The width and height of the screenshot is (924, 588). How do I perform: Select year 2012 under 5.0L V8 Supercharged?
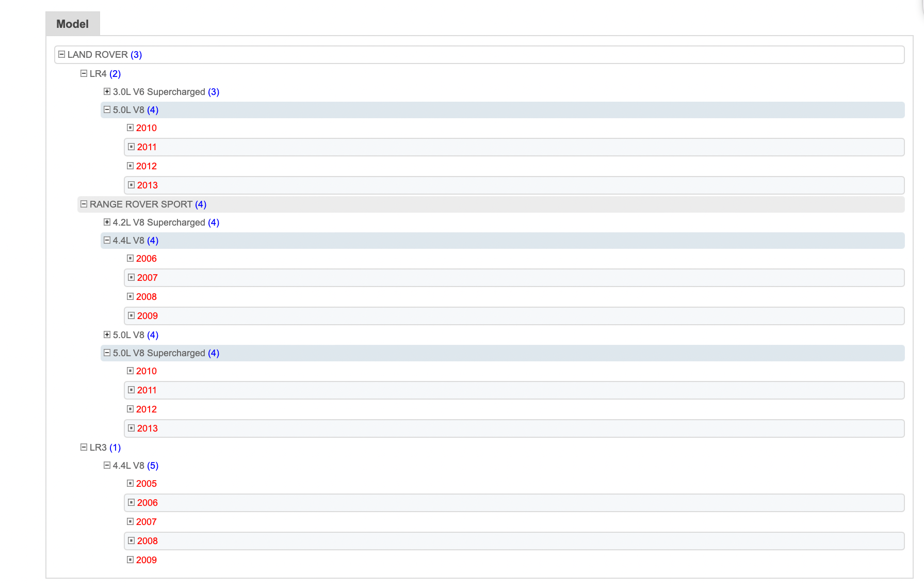tap(146, 409)
